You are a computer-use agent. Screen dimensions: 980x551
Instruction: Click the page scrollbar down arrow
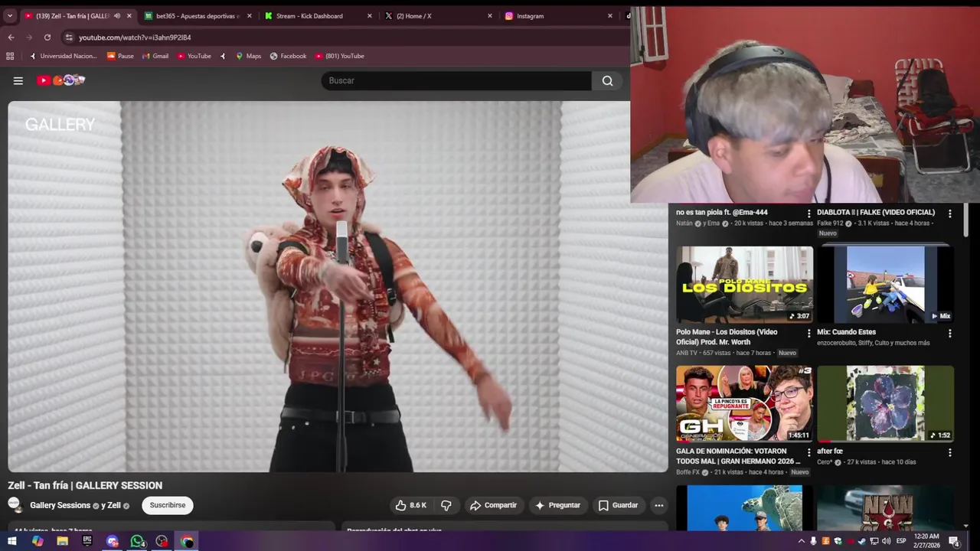tap(965, 526)
